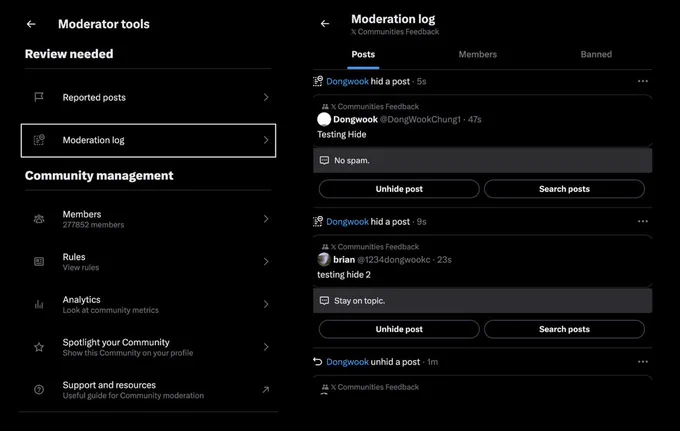Image resolution: width=680 pixels, height=431 pixels.
Task: Expand Analytics chevron
Action: coord(266,304)
